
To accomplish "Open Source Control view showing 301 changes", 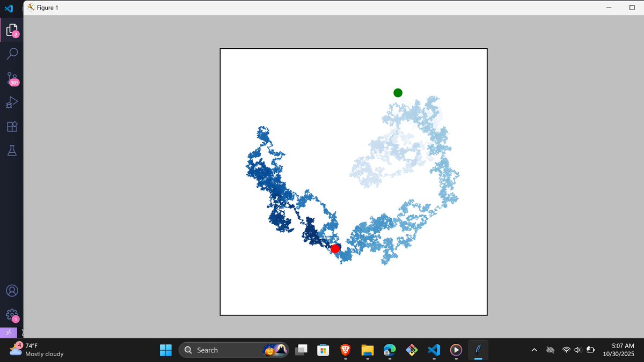I will [x=12, y=78].
